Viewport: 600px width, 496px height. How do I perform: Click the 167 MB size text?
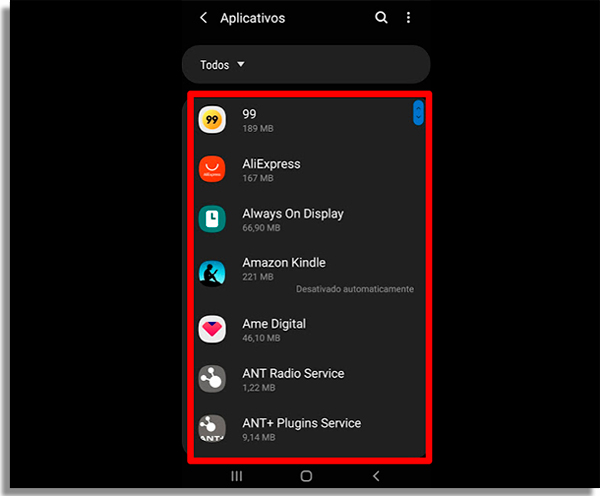pyautogui.click(x=258, y=178)
